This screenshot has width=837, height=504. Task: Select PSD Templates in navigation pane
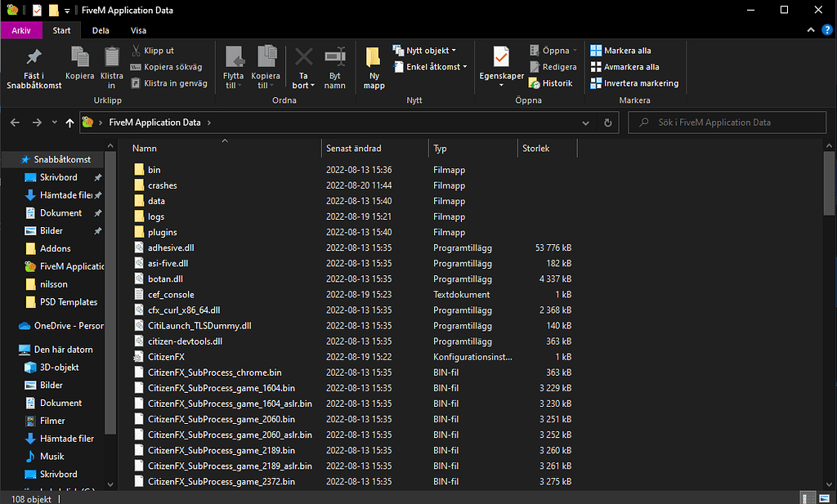68,302
